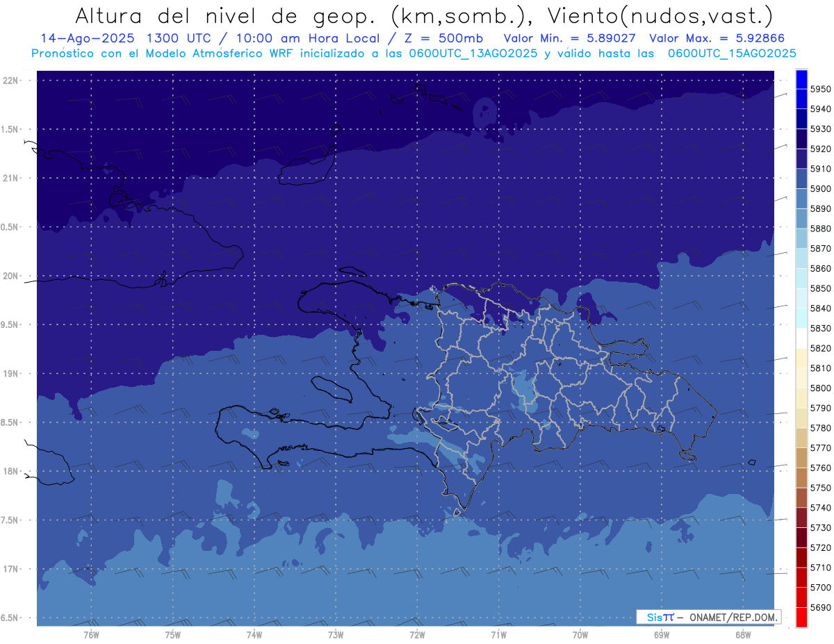This screenshot has width=834, height=644.
Task: Click the 5910 legend value
Action: tap(821, 169)
